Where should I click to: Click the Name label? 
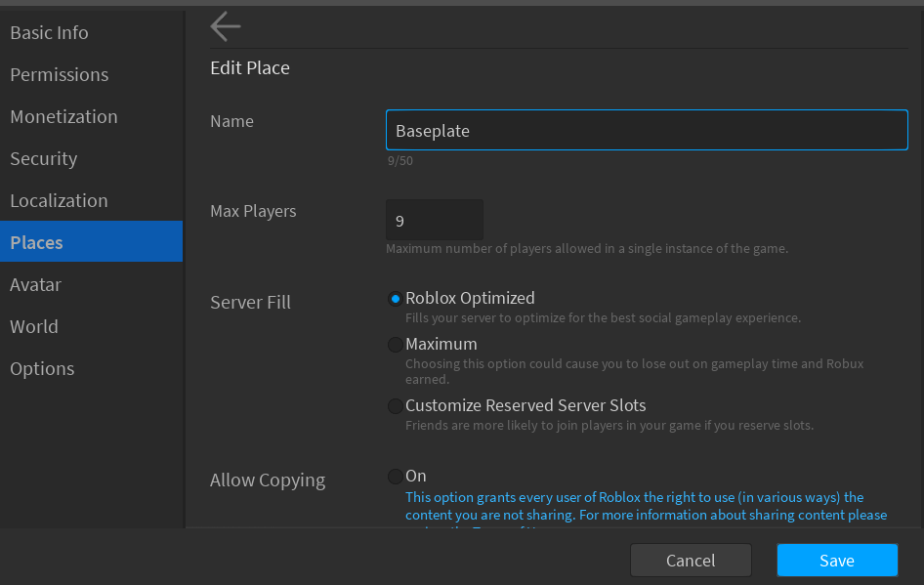pos(232,121)
